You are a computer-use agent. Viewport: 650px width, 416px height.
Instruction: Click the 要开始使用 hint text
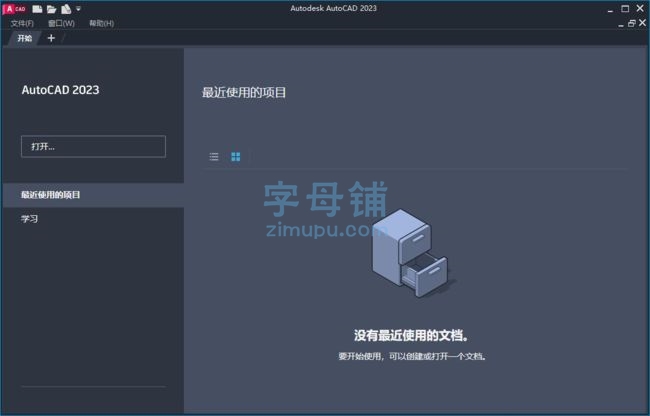(412, 356)
